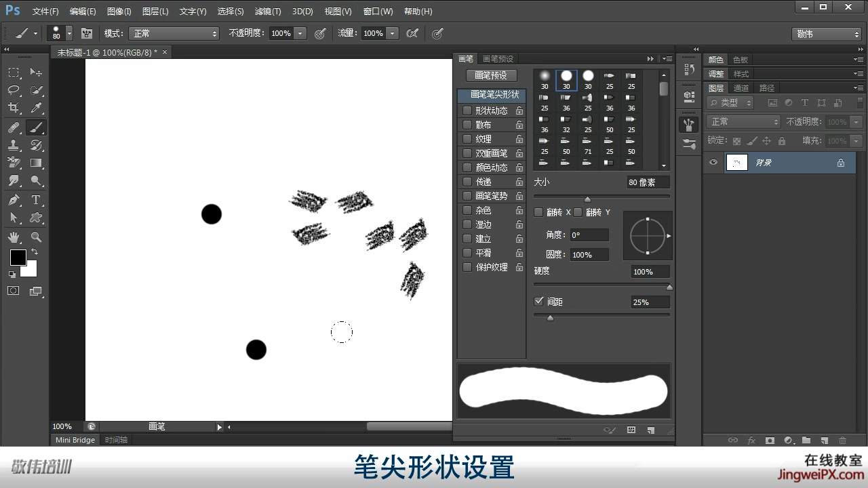This screenshot has height=488, width=868.
Task: Open the 图层(L) menu
Action: click(155, 12)
